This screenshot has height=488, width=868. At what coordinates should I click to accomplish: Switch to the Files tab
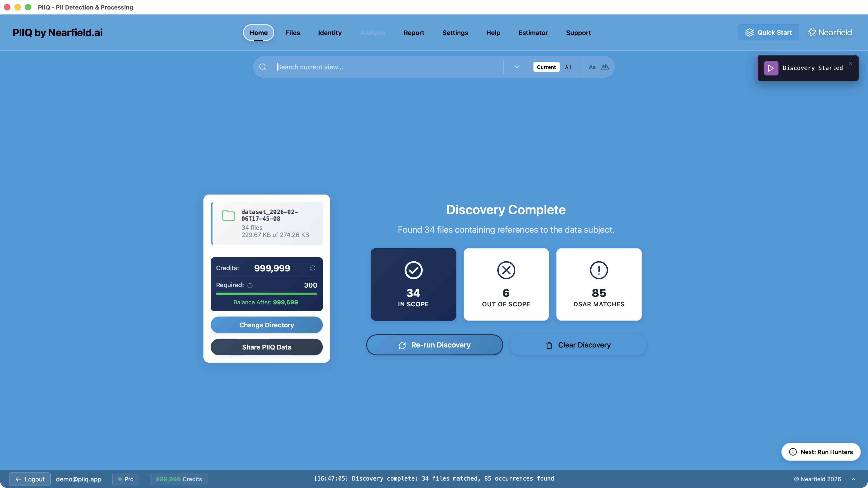(292, 33)
